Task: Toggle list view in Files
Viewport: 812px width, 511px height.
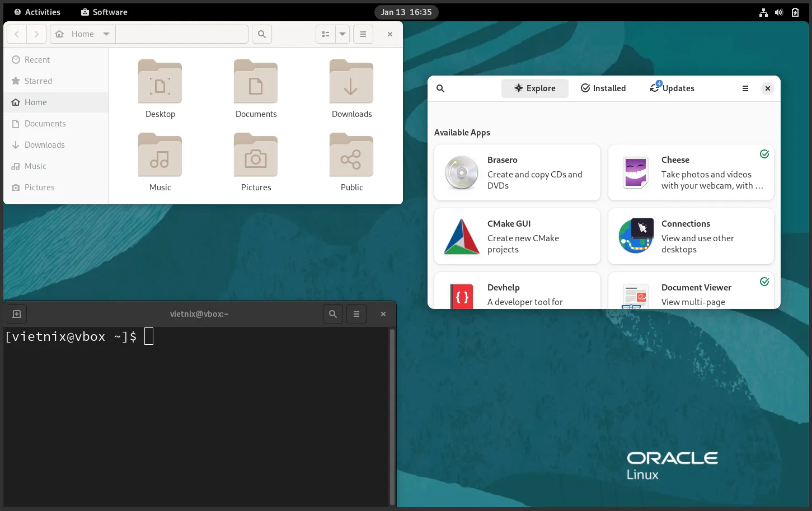Action: click(x=325, y=34)
